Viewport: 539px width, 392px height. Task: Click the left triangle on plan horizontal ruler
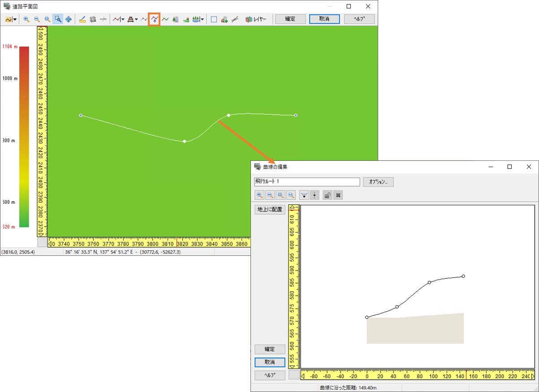pyautogui.click(x=50, y=244)
